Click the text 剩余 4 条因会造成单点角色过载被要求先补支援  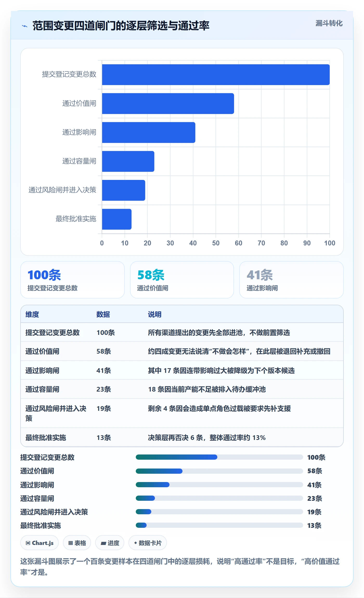pyautogui.click(x=219, y=408)
